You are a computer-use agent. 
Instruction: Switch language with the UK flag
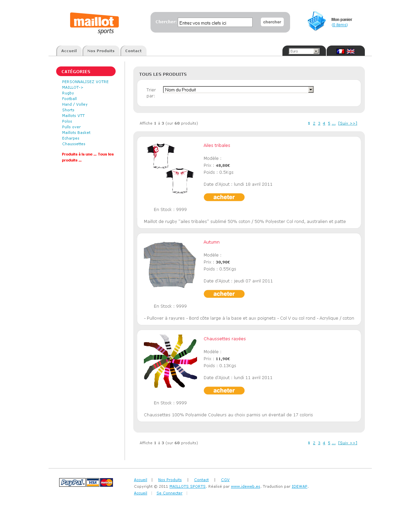tap(351, 51)
